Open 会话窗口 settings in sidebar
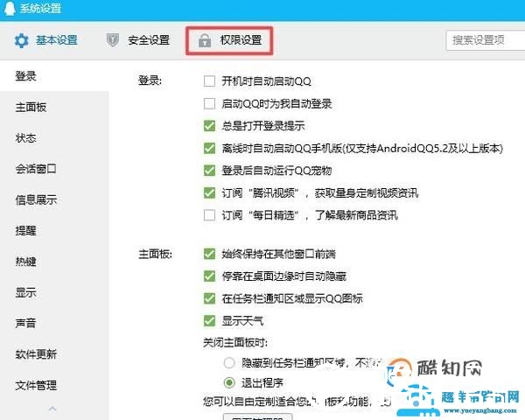The width and height of the screenshot is (525, 420). (x=36, y=169)
